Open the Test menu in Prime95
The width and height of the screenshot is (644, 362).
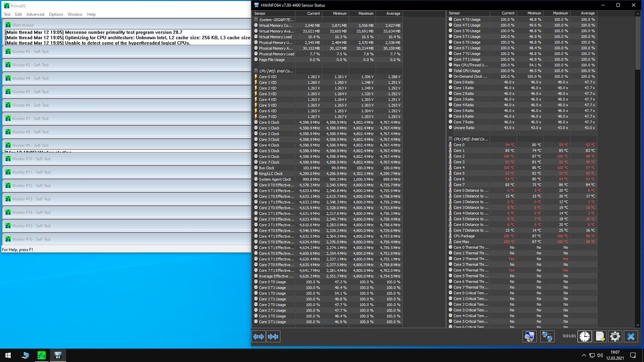pyautogui.click(x=7, y=15)
